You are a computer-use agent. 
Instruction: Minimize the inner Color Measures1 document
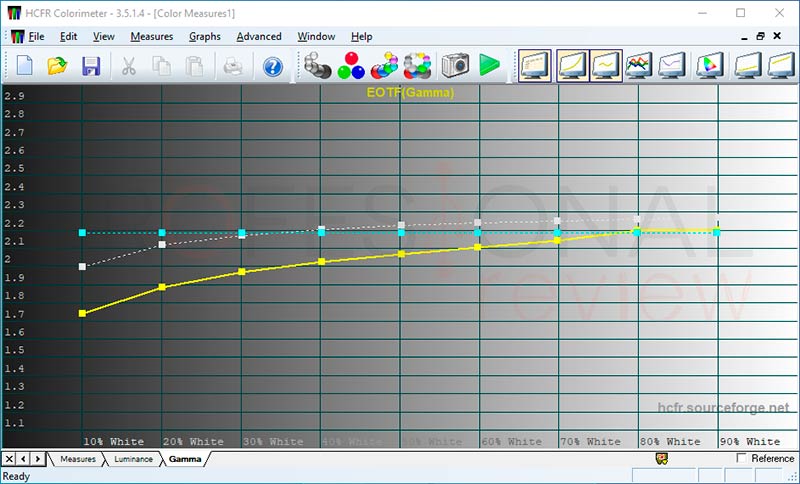744,37
